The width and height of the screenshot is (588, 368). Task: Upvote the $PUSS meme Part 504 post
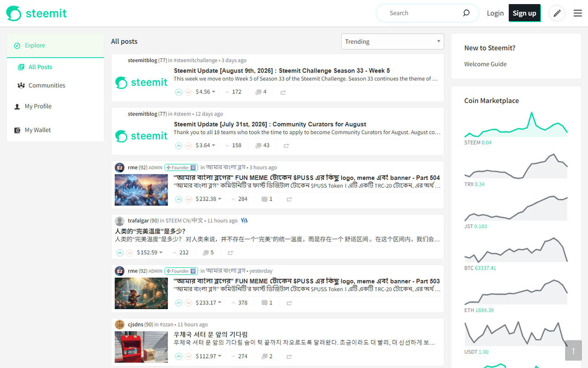(179, 199)
